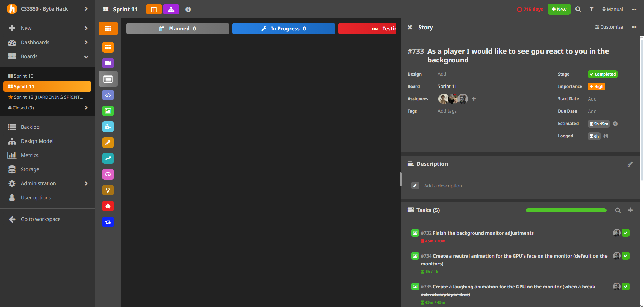The width and height of the screenshot is (644, 307).
Task: Select the blue retweet item type icon
Action: pos(108,222)
